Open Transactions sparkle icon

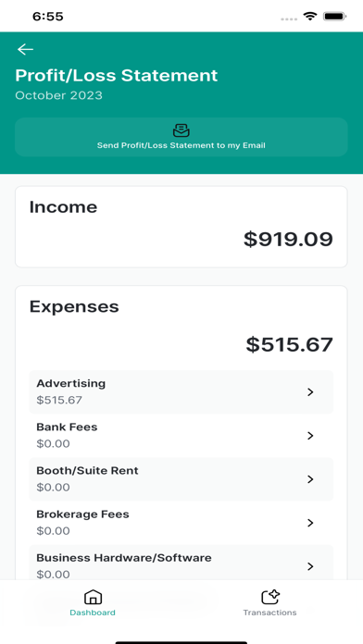270,597
